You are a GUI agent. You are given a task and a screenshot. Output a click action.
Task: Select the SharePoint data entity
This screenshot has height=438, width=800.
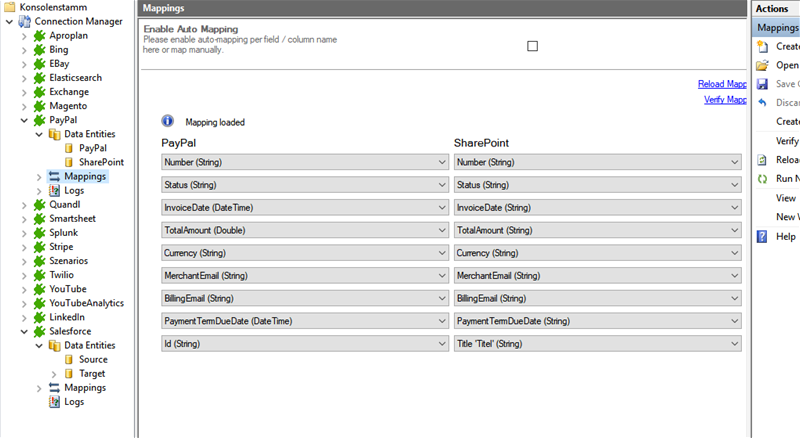101,162
